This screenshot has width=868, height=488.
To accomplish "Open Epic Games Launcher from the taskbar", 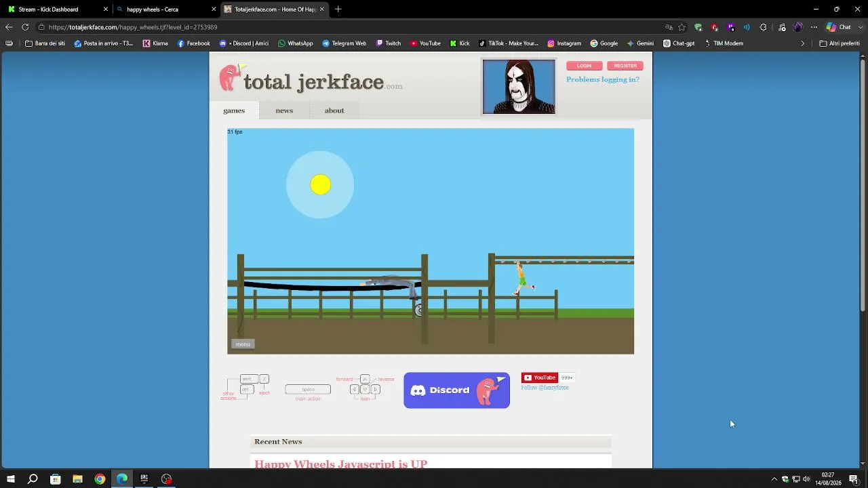I will (144, 479).
